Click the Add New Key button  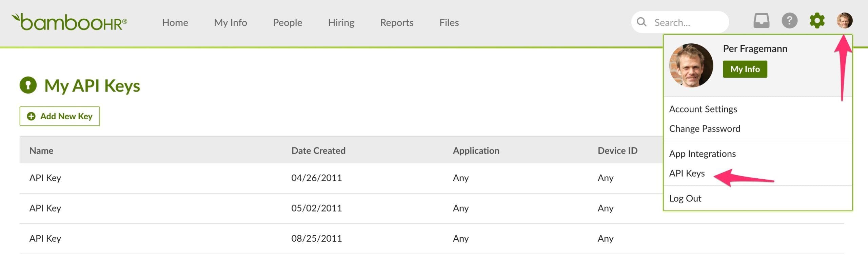click(60, 116)
